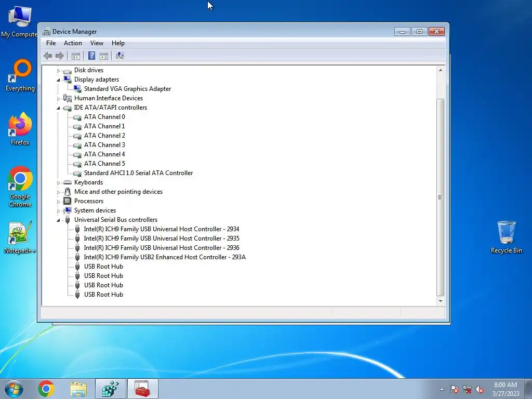This screenshot has width=532, height=399.
Task: Click the Windows Start button
Action: pyautogui.click(x=14, y=389)
